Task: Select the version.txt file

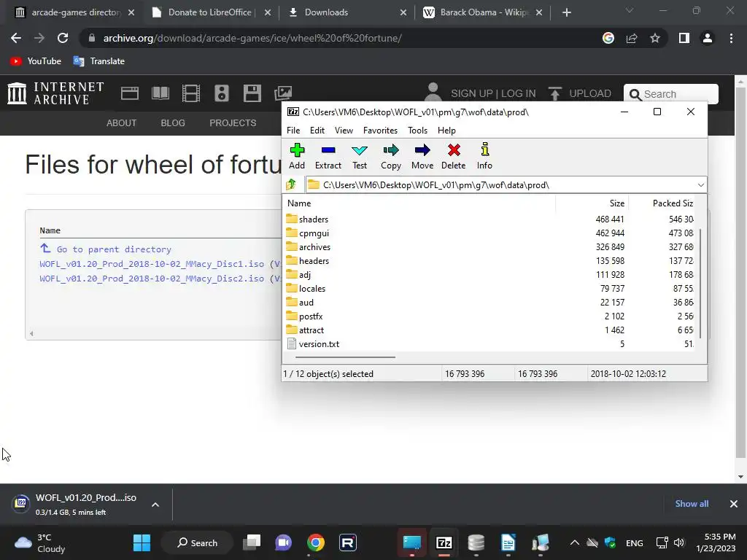Action: tap(319, 343)
